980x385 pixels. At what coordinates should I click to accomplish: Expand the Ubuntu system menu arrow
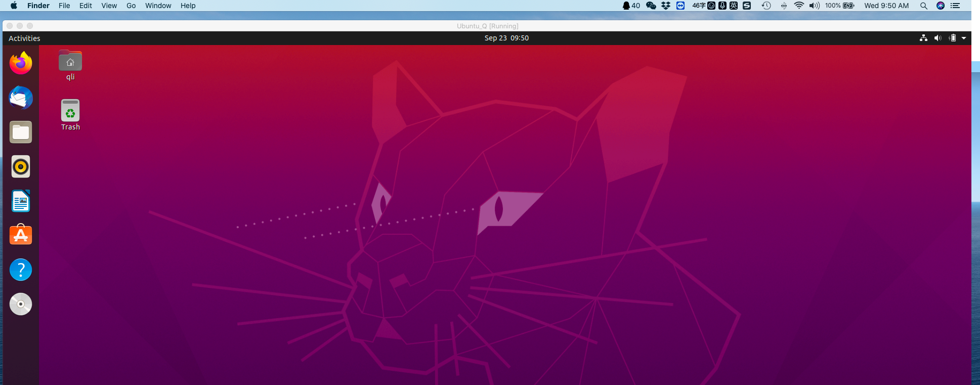click(x=964, y=38)
